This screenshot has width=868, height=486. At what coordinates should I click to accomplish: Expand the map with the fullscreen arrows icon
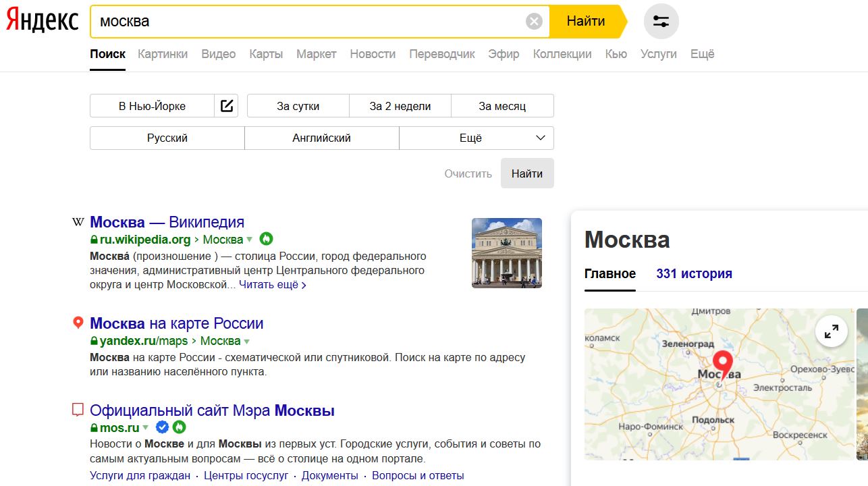click(x=832, y=331)
